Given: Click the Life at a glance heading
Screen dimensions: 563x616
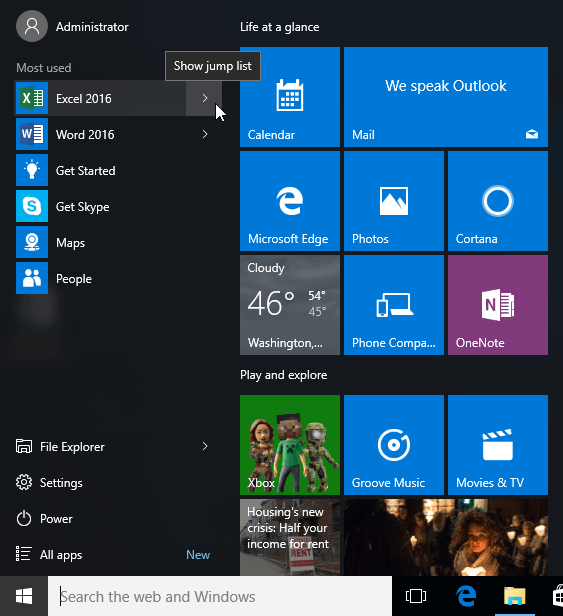Looking at the screenshot, I should 279,27.
